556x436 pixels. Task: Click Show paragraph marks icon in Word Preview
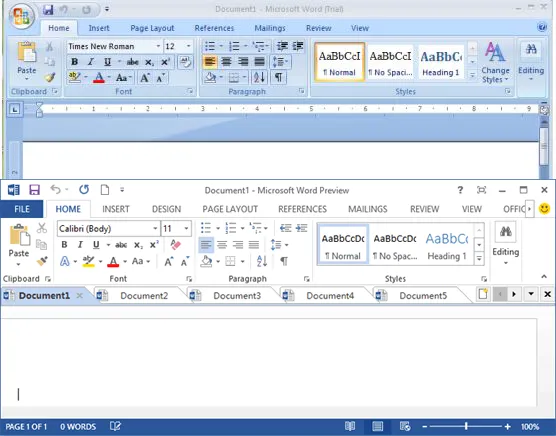pos(284,261)
